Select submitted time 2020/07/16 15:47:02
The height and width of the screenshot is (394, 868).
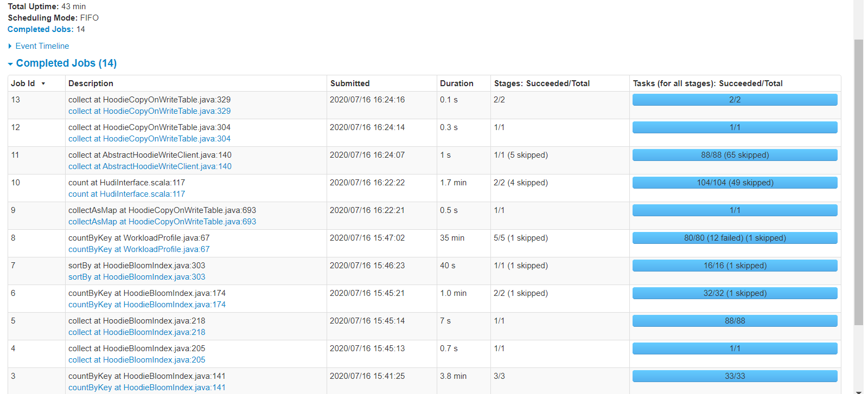367,238
